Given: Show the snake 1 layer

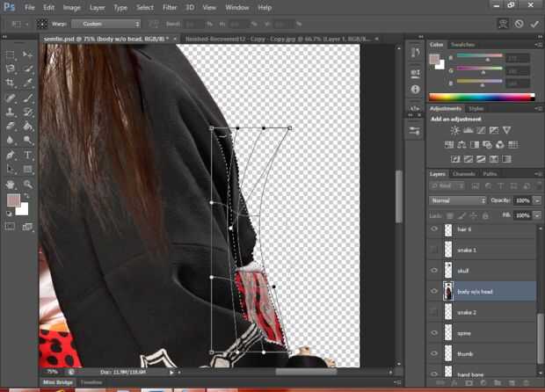Looking at the screenshot, I should tap(434, 250).
